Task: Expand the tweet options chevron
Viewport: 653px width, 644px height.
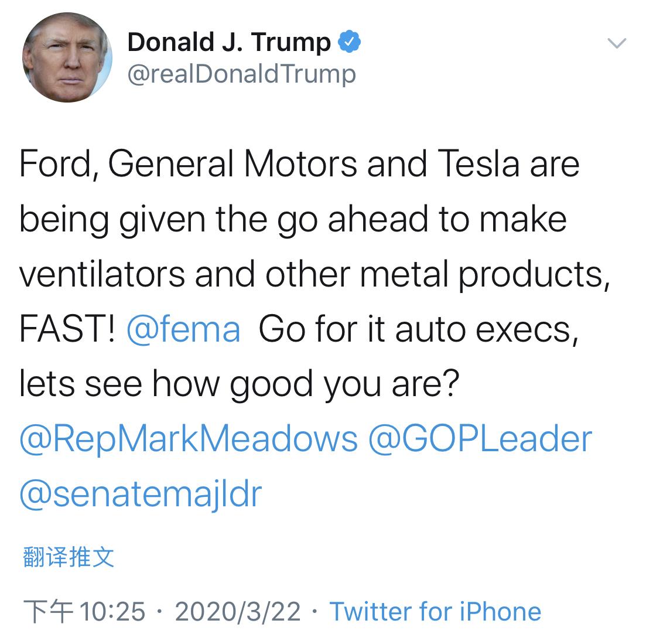Action: pyautogui.click(x=617, y=43)
